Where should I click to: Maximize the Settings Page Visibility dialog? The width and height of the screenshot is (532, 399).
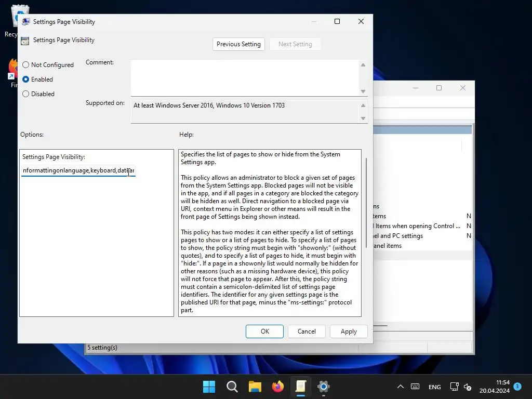pyautogui.click(x=337, y=21)
